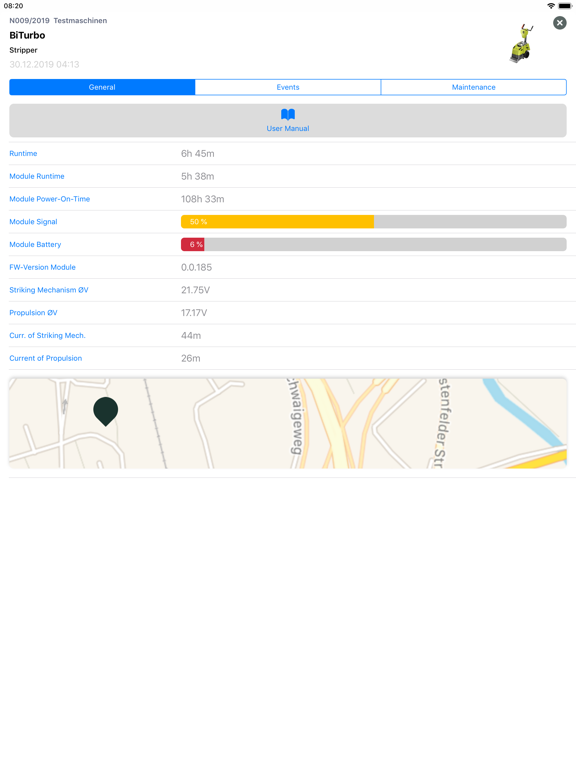Tap the BiTurbo machine thumbnail image
Viewport: 576px width, 768px height.
pyautogui.click(x=522, y=44)
